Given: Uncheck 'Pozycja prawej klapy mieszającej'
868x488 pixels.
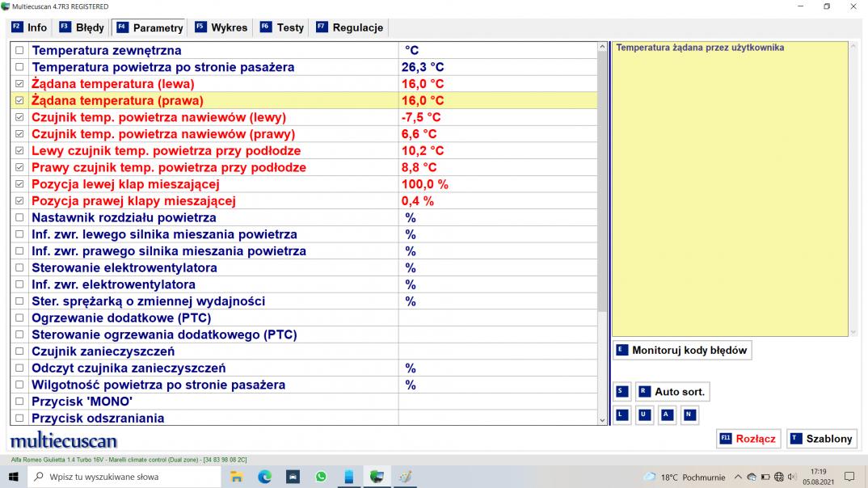Looking at the screenshot, I should (x=20, y=201).
